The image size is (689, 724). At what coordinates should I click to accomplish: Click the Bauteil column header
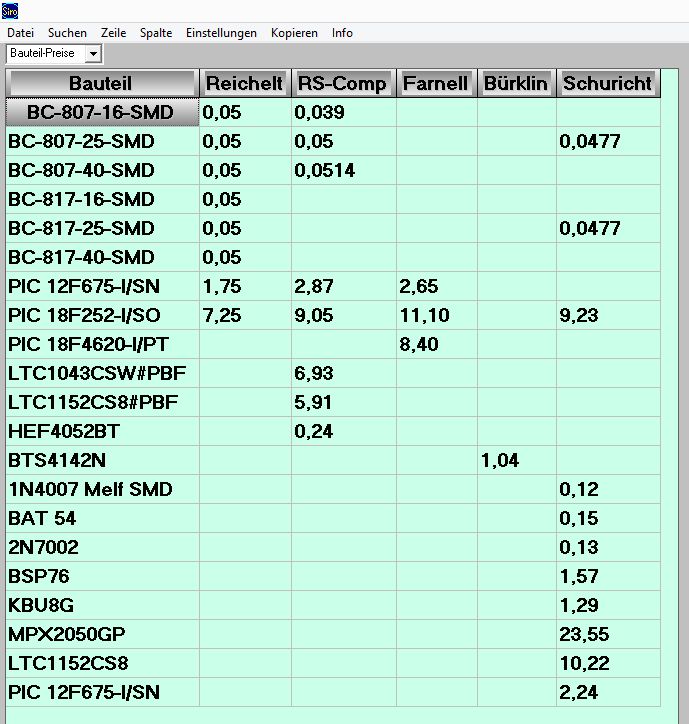point(100,83)
